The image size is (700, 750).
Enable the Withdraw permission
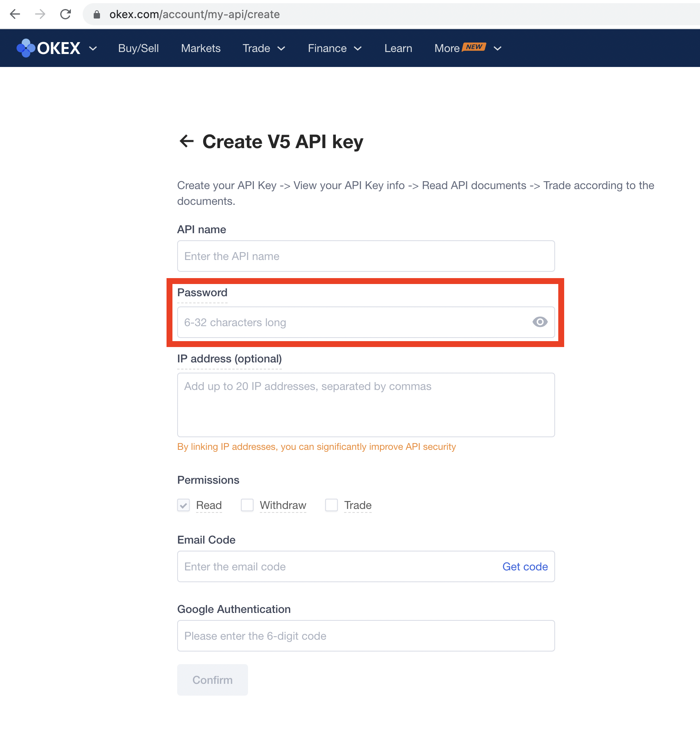pos(247,505)
